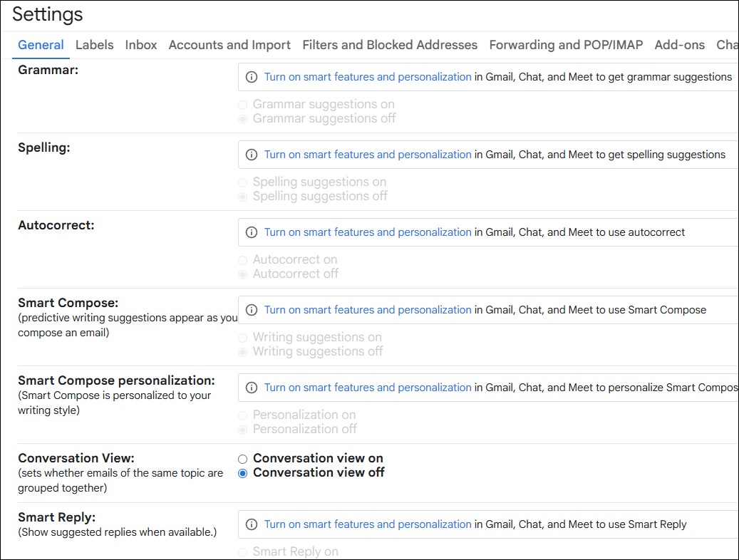Image resolution: width=739 pixels, height=560 pixels.
Task: Click the info icon in the Smart Compose notice
Action: coord(252,310)
